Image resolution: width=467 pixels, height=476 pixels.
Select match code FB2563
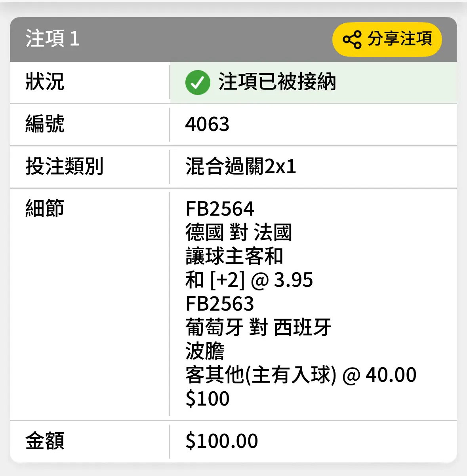(x=219, y=304)
